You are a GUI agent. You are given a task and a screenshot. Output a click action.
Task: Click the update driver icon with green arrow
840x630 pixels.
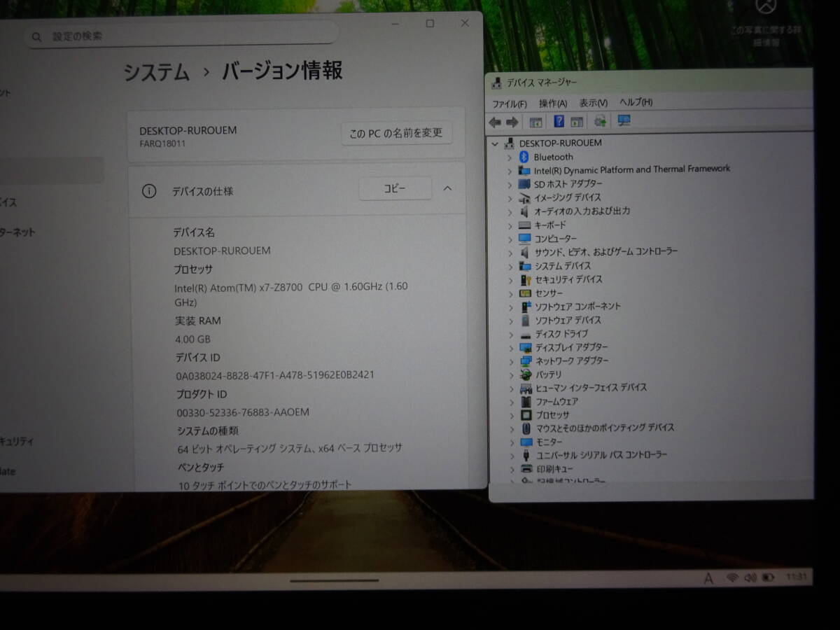[600, 121]
